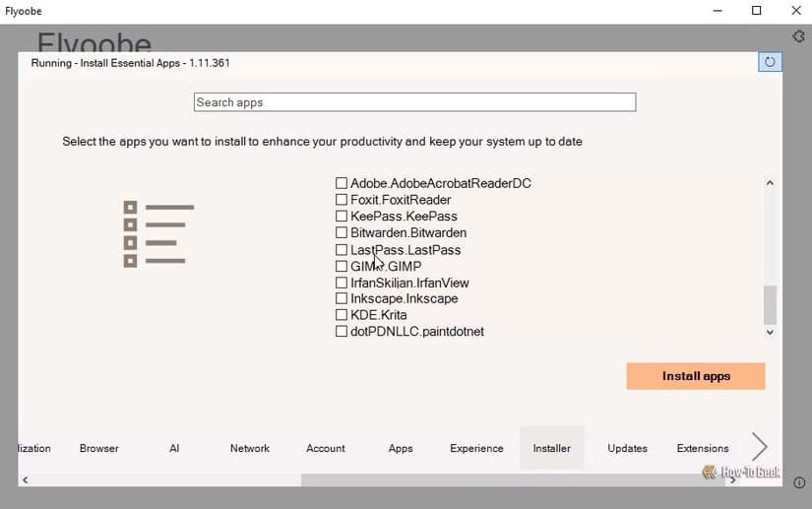This screenshot has height=509, width=812.
Task: Click the app list vertical scrollbar thumb
Action: (x=770, y=304)
